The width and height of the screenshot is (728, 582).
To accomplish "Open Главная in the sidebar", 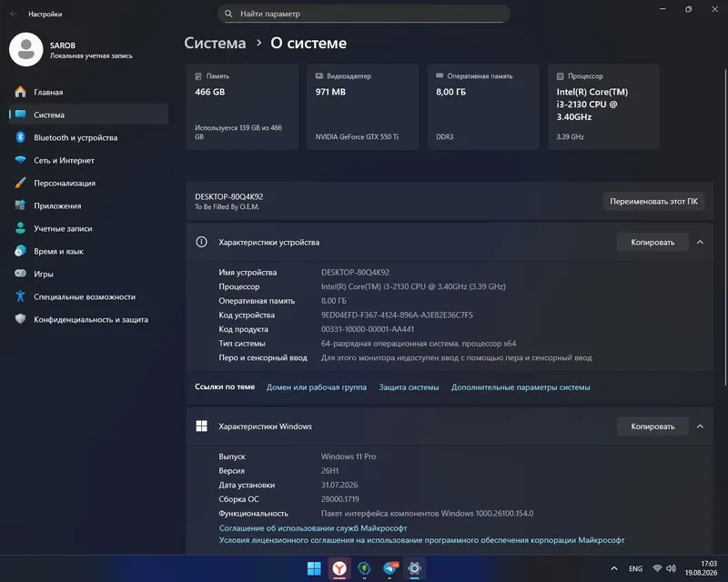I will tap(88, 92).
